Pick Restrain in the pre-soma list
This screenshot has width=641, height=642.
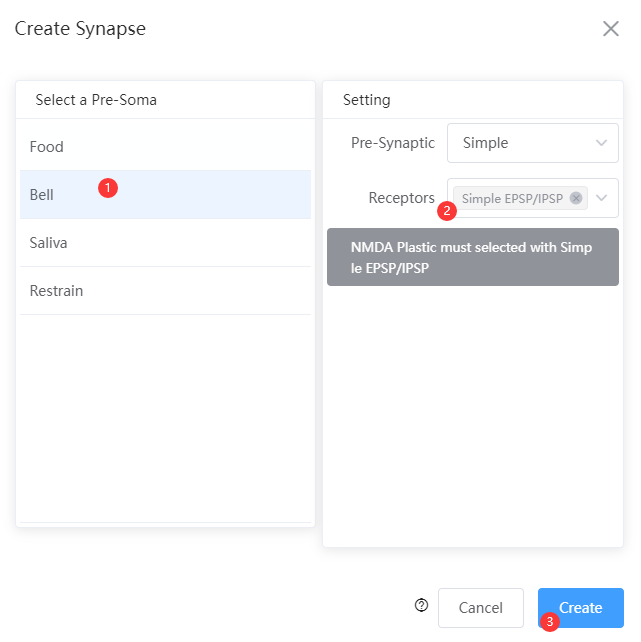[165, 291]
